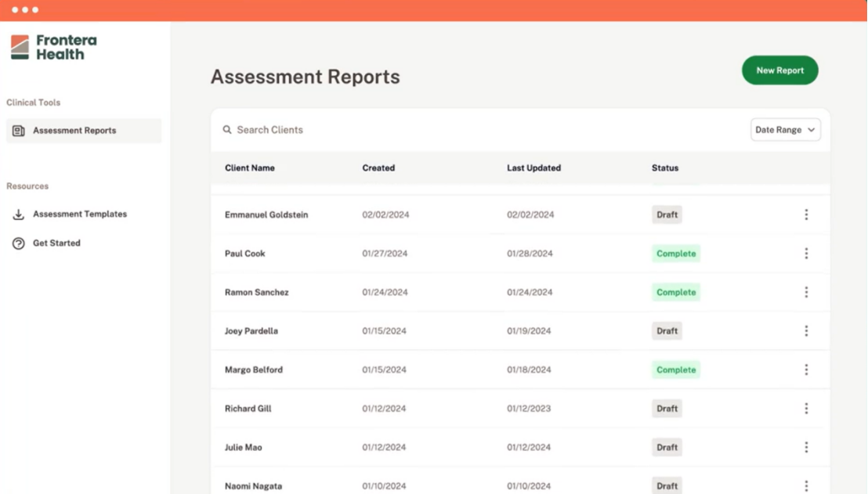Open actions dropdown for Richard Gill
The height and width of the screenshot is (494, 868).
(x=806, y=409)
